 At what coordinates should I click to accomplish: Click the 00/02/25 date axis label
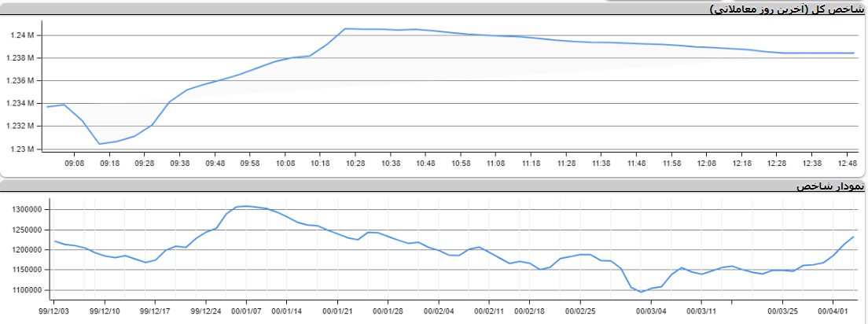pos(580,311)
